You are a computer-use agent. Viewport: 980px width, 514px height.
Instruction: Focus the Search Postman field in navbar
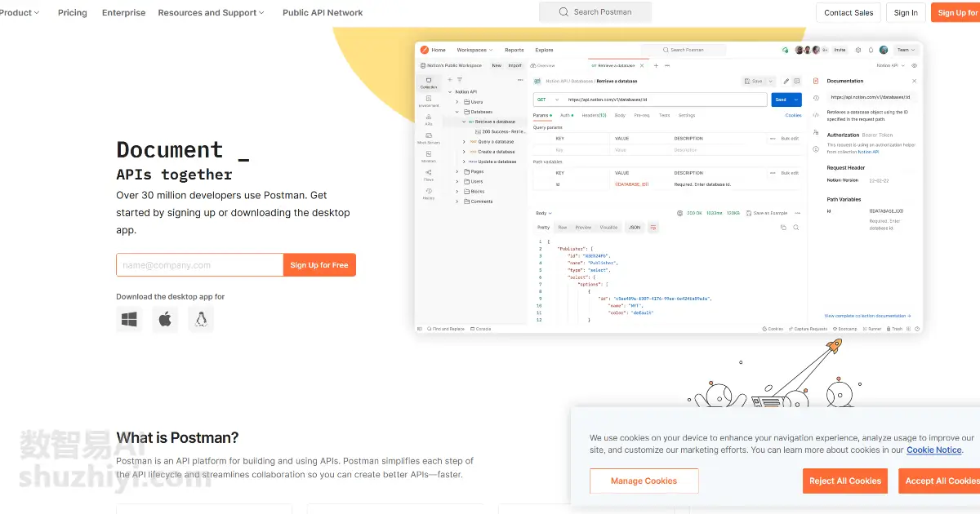point(595,12)
